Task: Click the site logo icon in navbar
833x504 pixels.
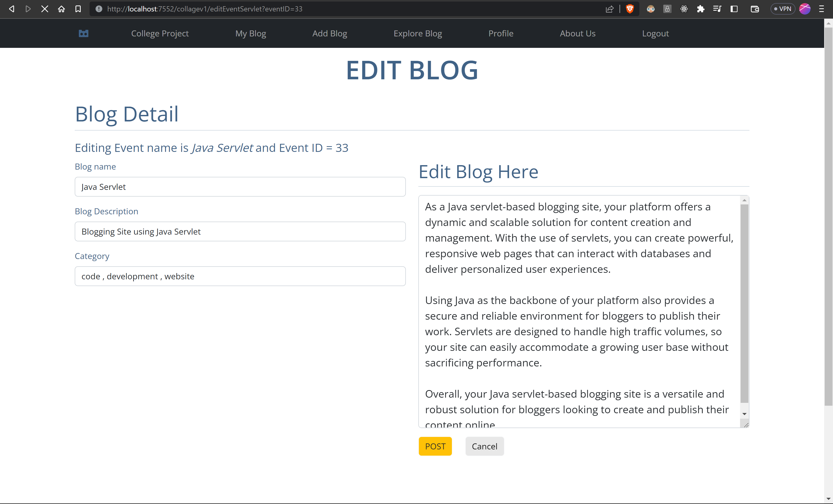Action: [84, 34]
